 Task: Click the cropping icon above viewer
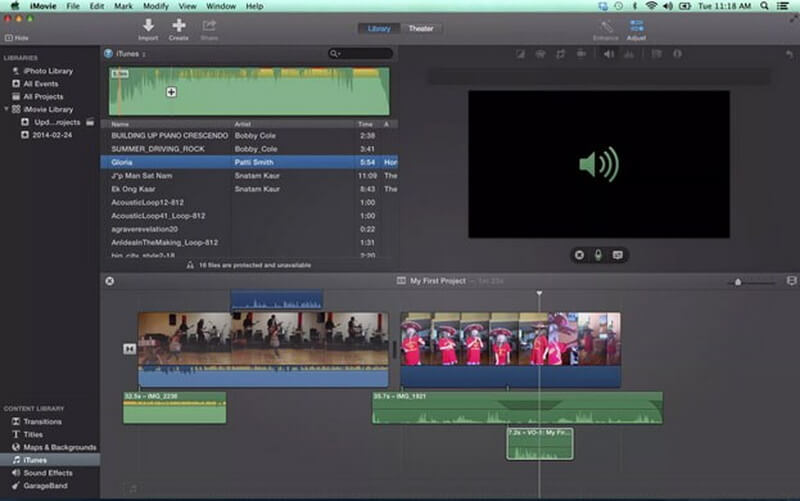(x=560, y=54)
